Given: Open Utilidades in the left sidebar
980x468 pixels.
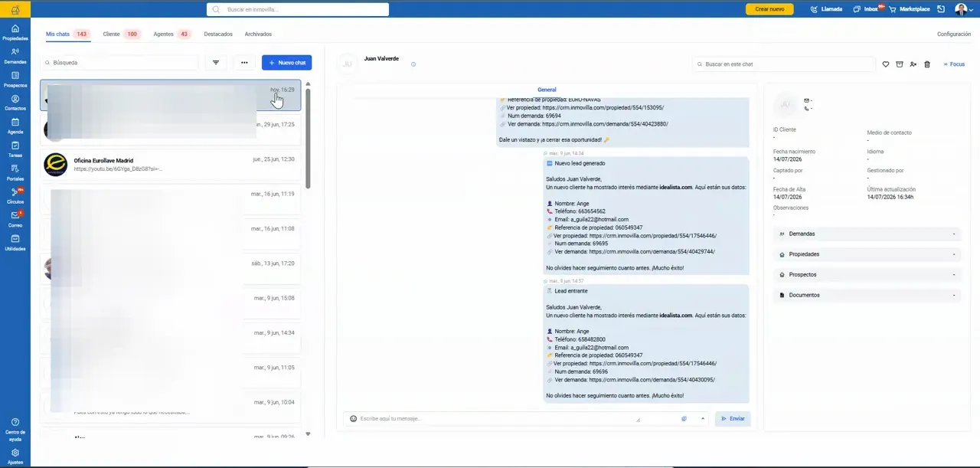Looking at the screenshot, I should click(x=15, y=243).
